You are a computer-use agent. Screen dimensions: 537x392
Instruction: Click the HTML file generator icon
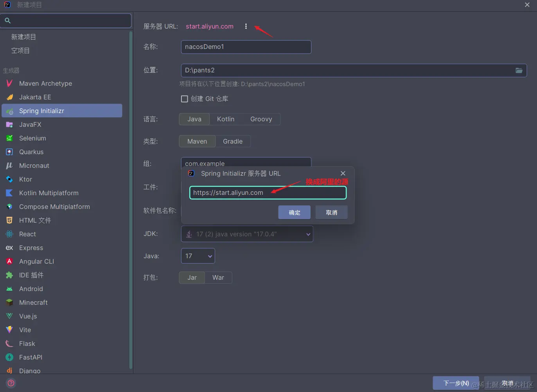pos(9,220)
